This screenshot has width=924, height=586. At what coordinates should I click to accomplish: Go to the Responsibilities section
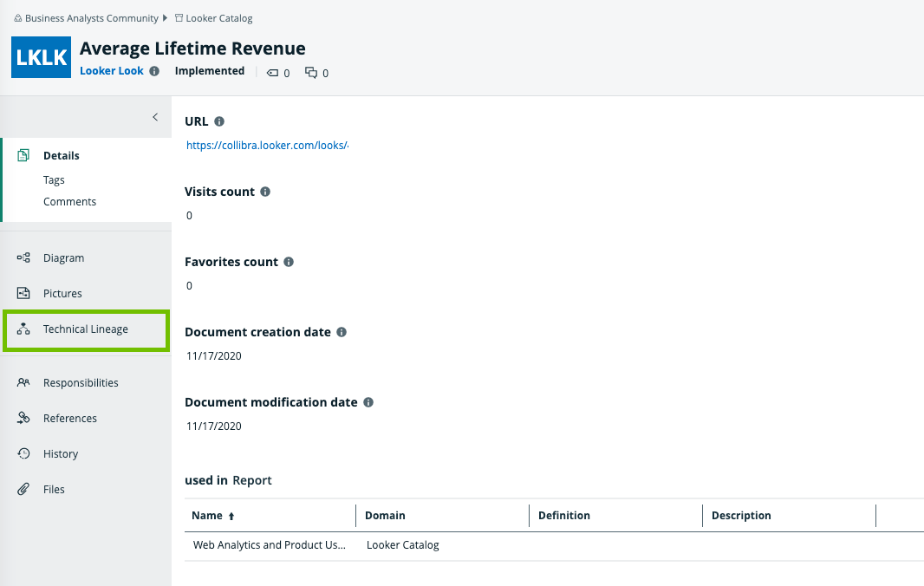[x=81, y=383]
